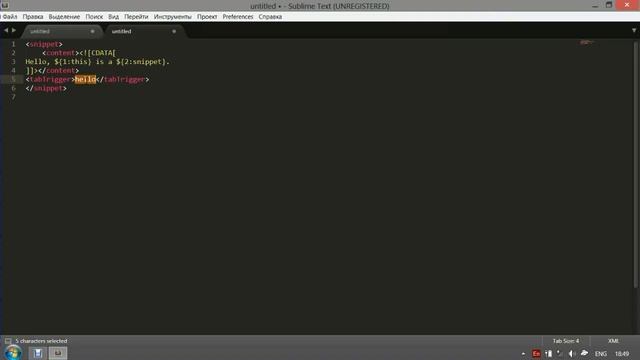Go to previous tab with left arrow
The width and height of the screenshot is (640, 360).
pos(6,30)
